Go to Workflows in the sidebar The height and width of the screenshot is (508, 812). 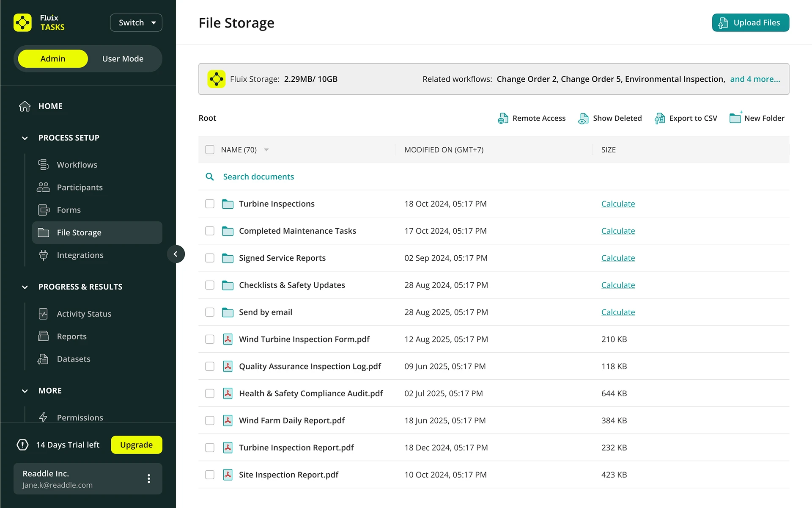[77, 165]
